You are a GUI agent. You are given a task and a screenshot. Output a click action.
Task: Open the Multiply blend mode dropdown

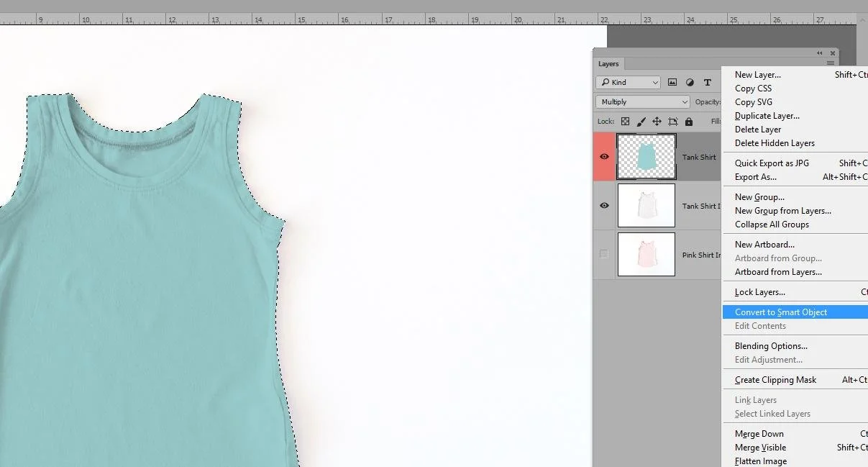coord(643,102)
